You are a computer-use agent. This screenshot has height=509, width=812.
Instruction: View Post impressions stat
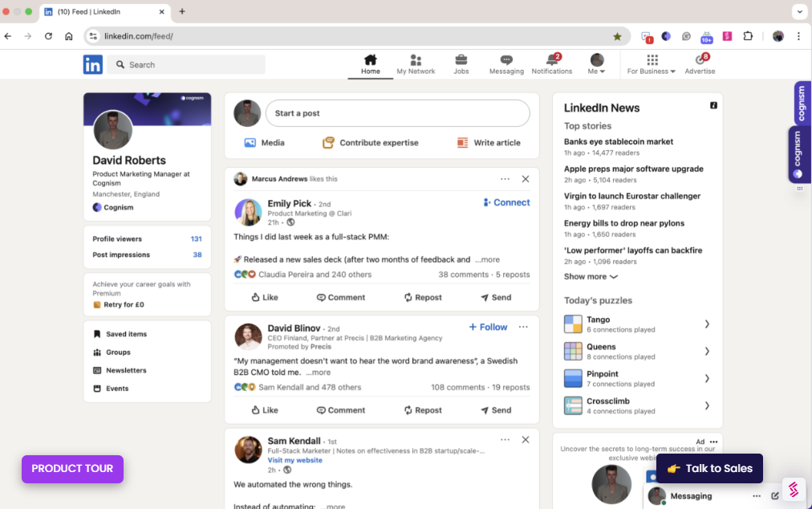(147, 254)
